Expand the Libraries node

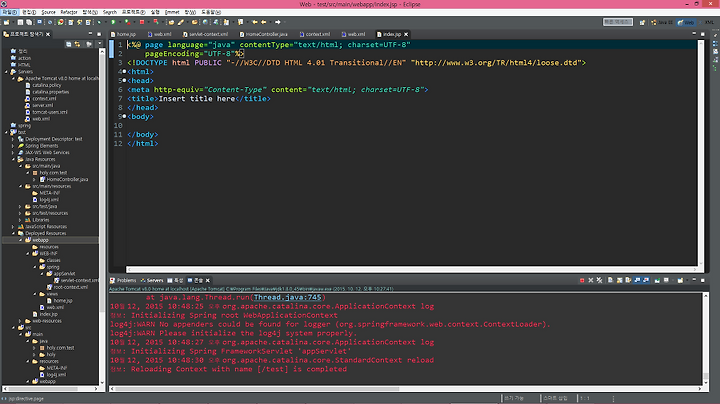(x=20, y=220)
